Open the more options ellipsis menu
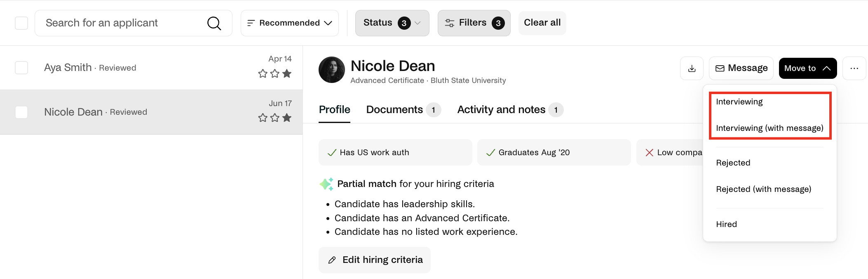The width and height of the screenshot is (868, 279). pyautogui.click(x=854, y=69)
